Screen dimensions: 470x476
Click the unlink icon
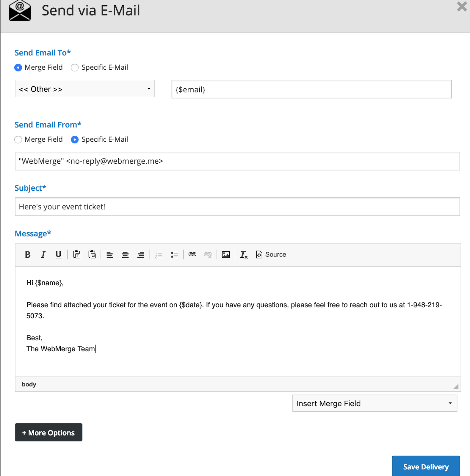pos(208,255)
